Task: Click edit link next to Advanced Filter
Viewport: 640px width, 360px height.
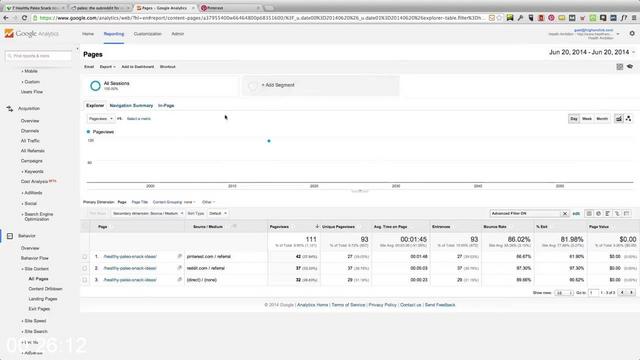Action: click(576, 213)
